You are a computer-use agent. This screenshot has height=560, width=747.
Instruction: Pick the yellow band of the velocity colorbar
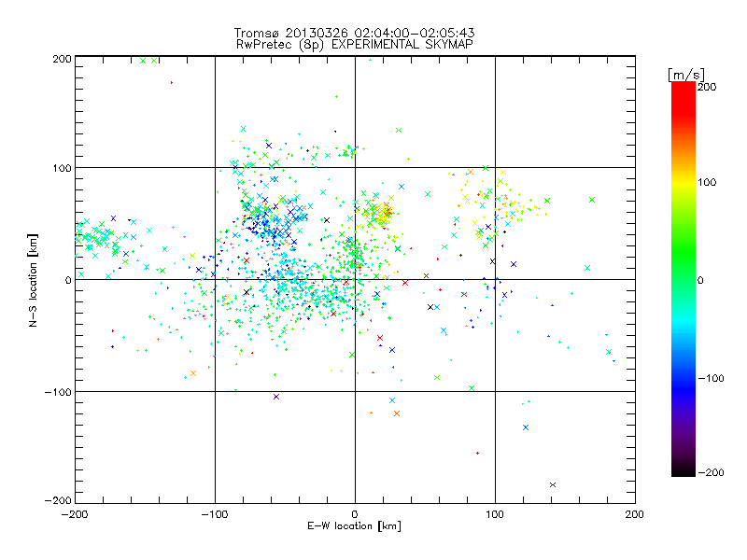point(684,182)
